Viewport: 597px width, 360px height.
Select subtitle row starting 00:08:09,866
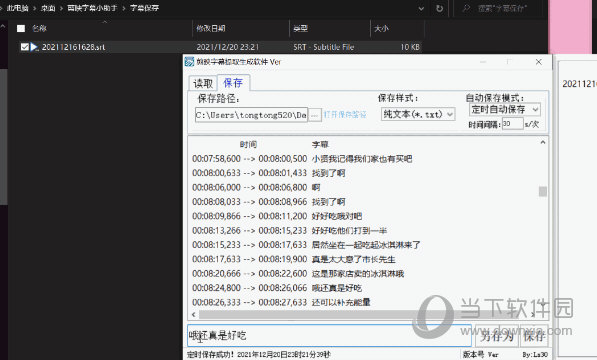coord(277,216)
